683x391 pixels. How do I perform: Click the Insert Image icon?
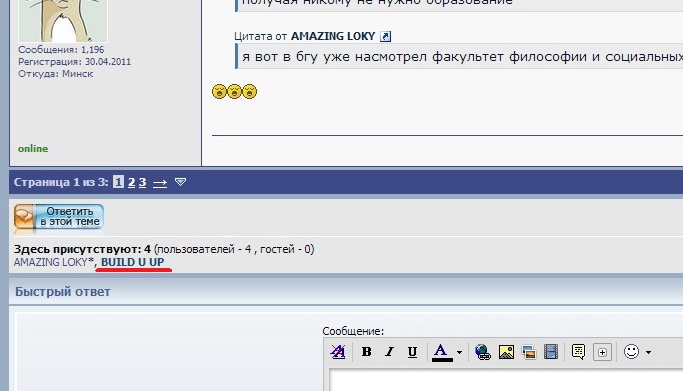506,352
